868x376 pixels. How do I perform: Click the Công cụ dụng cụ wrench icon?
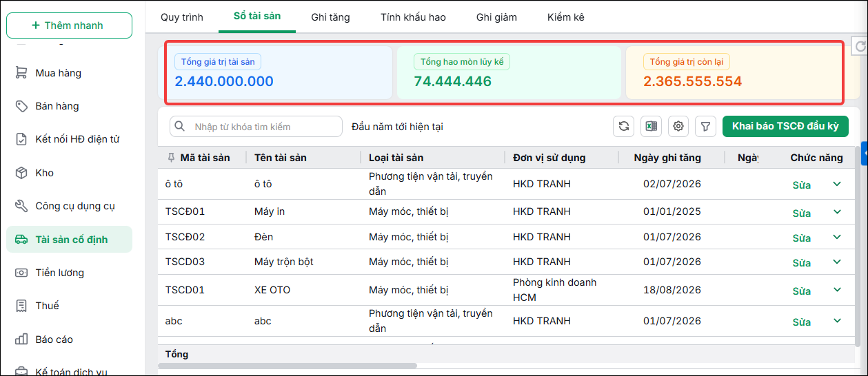21,206
